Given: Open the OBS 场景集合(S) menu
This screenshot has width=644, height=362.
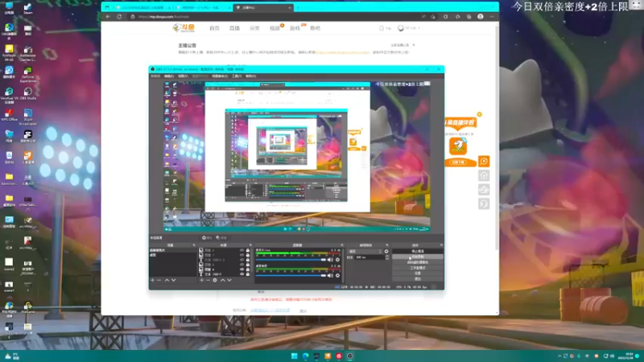Looking at the screenshot, I should [x=220, y=76].
